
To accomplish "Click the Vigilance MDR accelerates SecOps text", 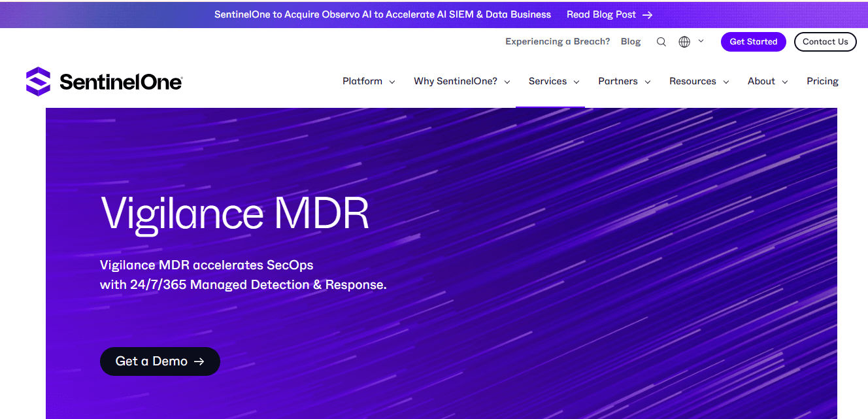I will pyautogui.click(x=207, y=265).
